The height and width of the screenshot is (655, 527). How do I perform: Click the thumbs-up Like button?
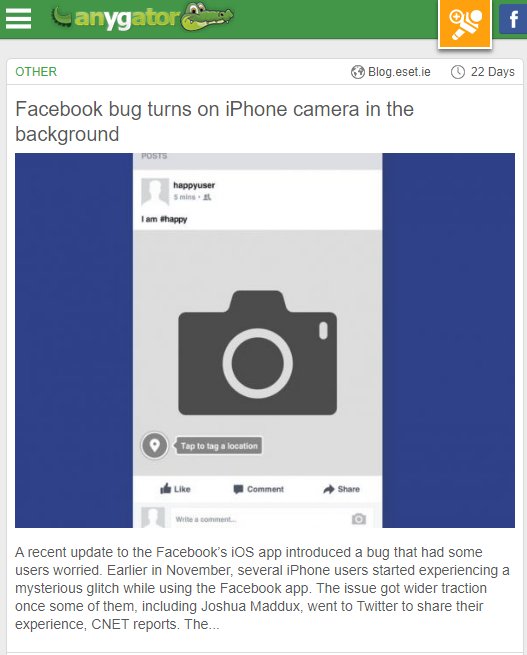(x=175, y=489)
